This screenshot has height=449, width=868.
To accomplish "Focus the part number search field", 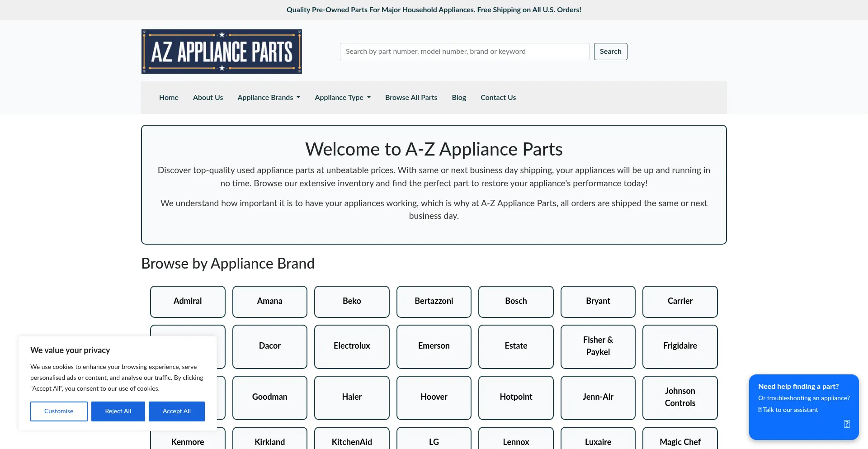I will point(464,52).
